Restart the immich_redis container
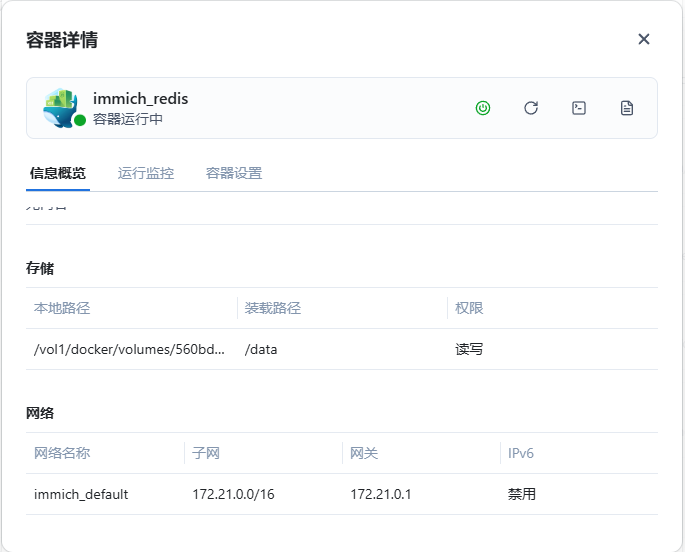 click(x=531, y=108)
